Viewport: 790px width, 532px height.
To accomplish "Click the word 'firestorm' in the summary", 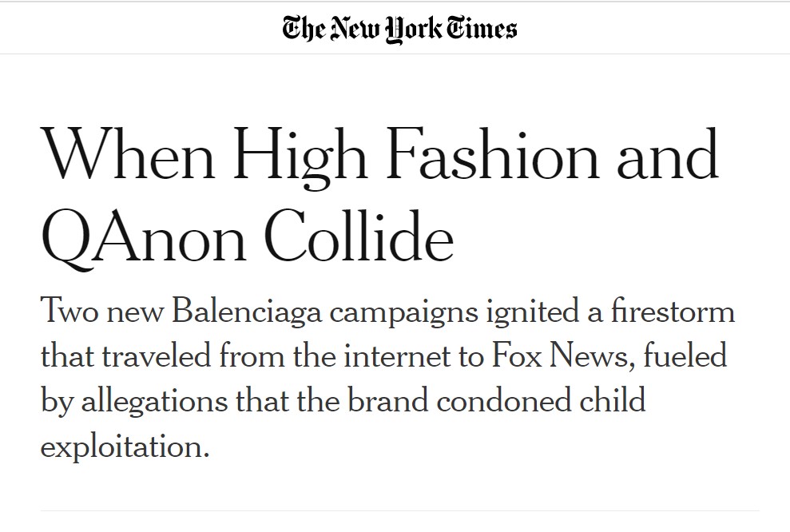I will point(673,312).
